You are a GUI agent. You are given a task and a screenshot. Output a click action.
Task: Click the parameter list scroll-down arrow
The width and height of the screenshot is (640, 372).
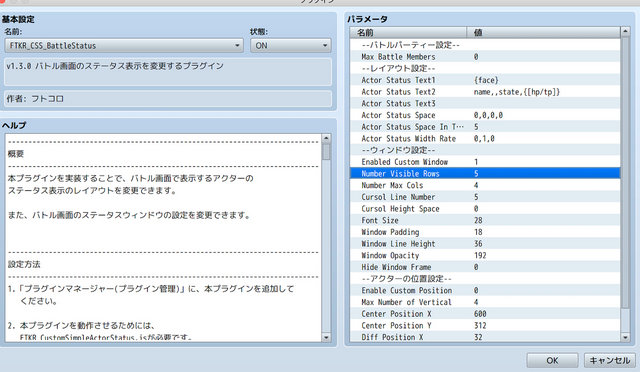[625, 337]
